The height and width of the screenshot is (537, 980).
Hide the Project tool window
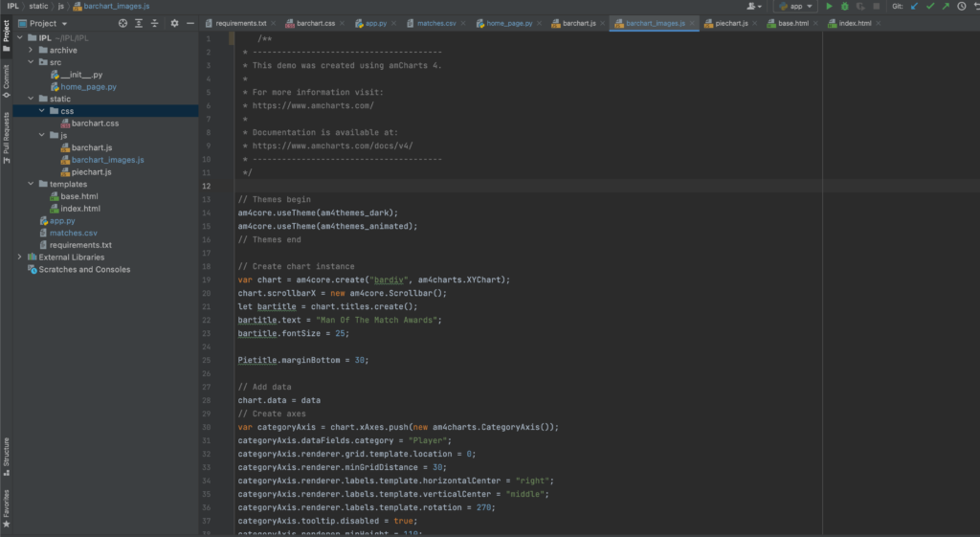tap(190, 23)
